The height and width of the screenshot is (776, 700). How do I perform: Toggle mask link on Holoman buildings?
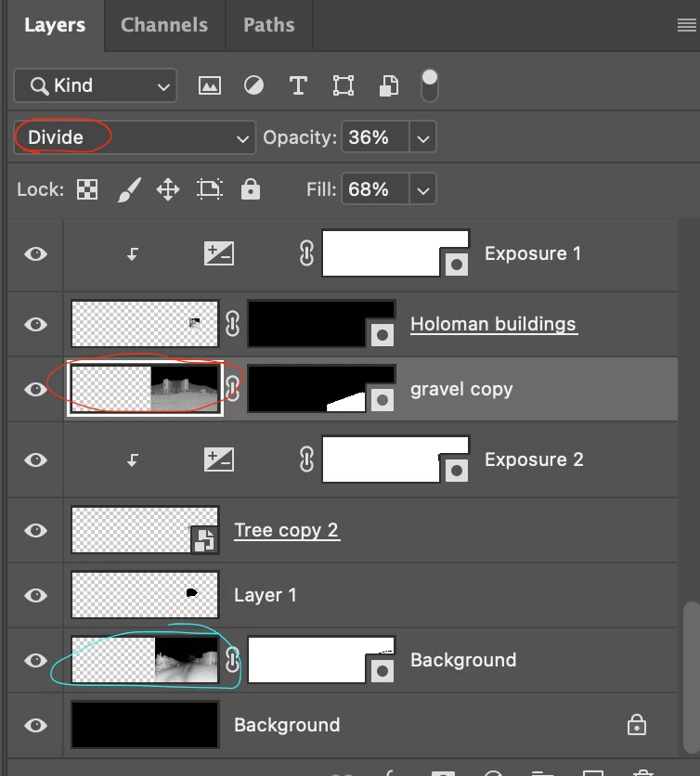click(x=232, y=324)
